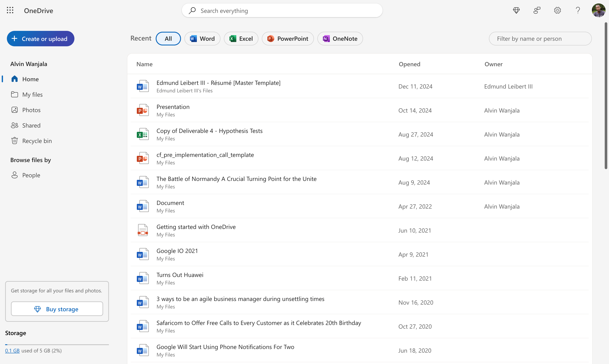This screenshot has height=364, width=609.
Task: Click PowerPoint icon beside cf_pre_implementation_call_template
Action: tap(143, 158)
